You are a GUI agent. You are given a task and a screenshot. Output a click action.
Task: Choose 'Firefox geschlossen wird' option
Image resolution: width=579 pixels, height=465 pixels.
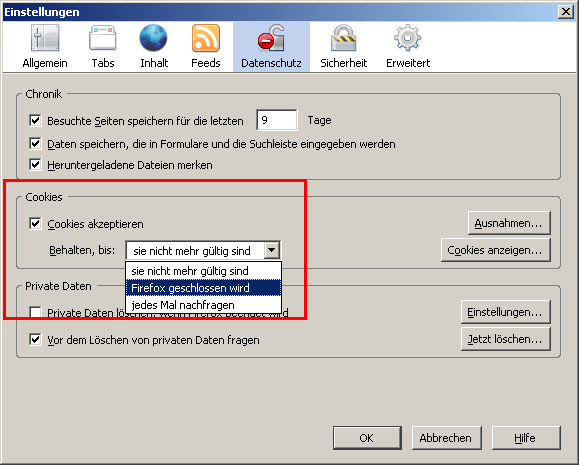pos(203,288)
